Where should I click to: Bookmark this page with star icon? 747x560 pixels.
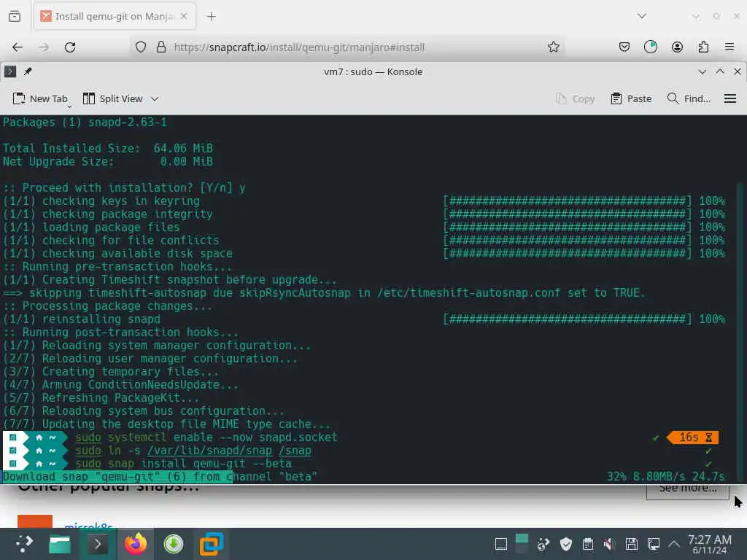[x=553, y=47]
